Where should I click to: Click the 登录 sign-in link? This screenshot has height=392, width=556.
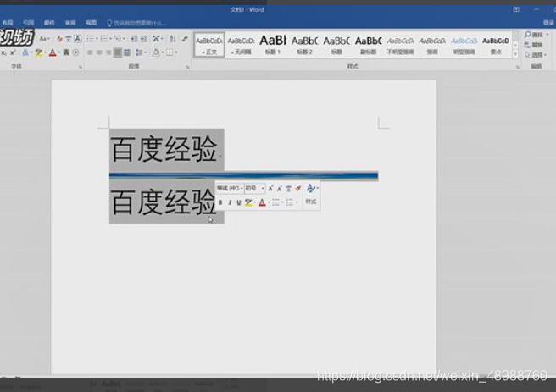[548, 23]
